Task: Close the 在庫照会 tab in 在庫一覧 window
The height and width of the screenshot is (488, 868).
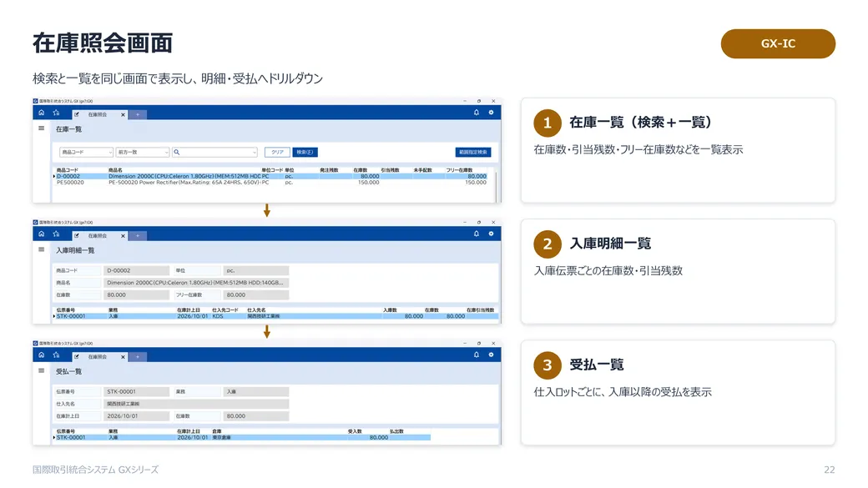Action: (x=123, y=114)
